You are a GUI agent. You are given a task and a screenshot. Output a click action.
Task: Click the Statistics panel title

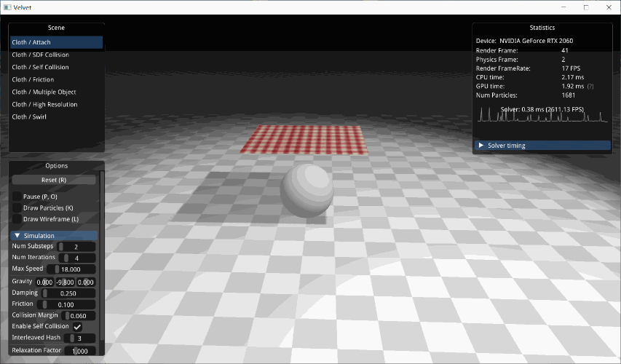pos(542,28)
